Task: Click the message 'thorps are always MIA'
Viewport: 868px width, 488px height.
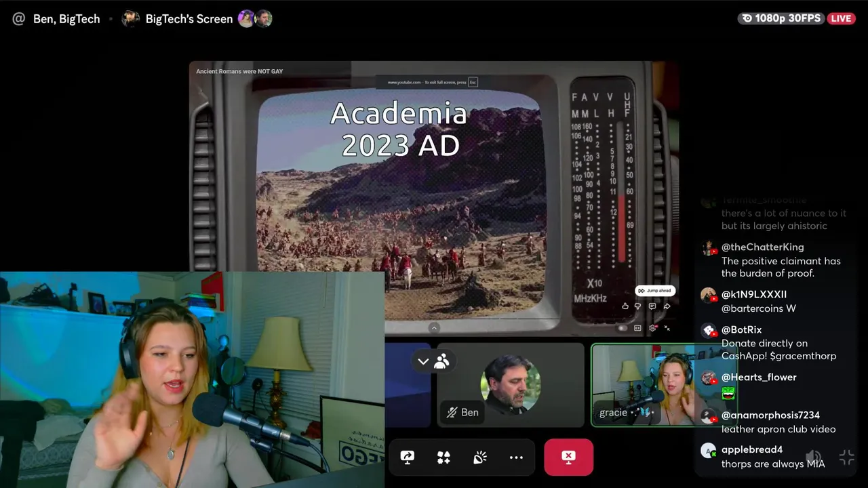Action: (x=773, y=464)
